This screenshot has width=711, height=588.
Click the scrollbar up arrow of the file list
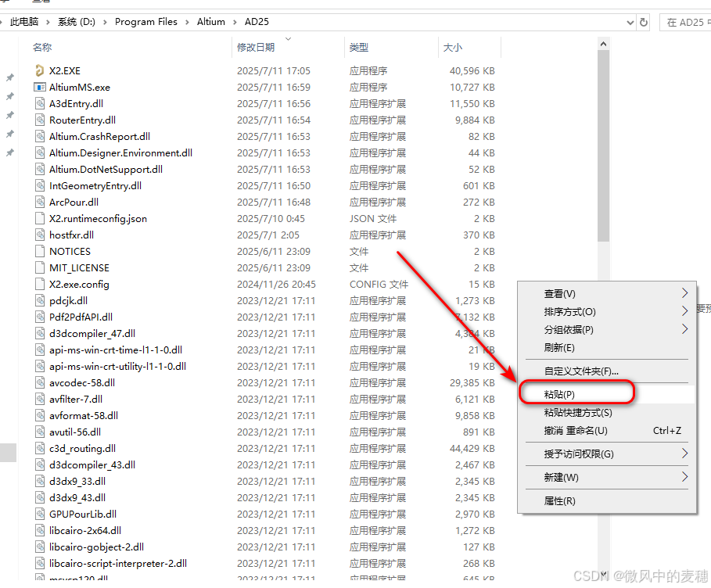point(603,44)
